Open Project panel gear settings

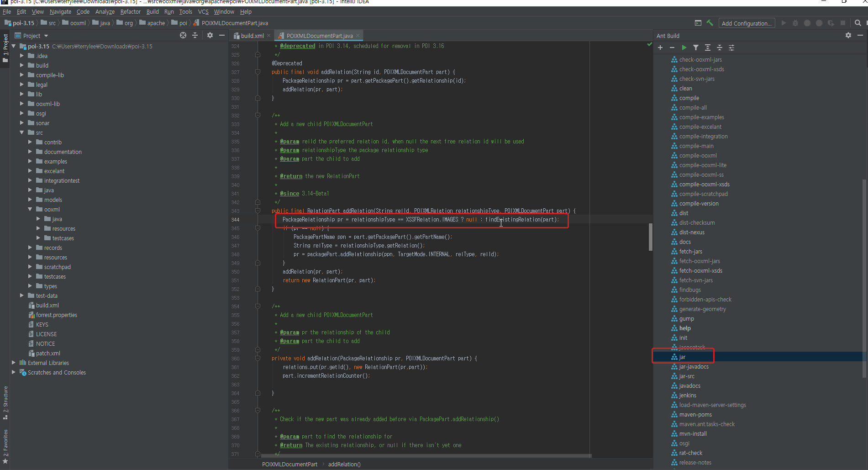point(210,35)
